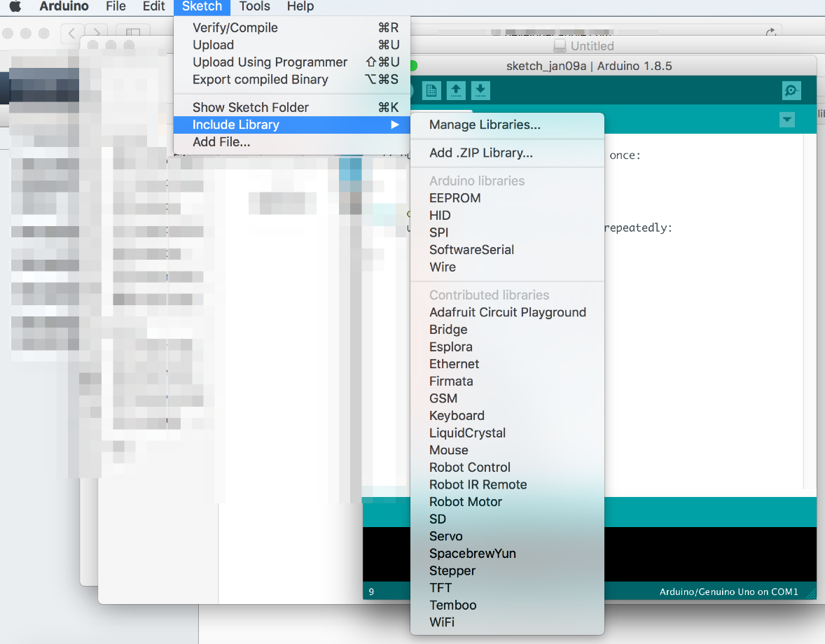Image resolution: width=825 pixels, height=644 pixels.
Task: Select Export compiled Binary
Action: point(292,79)
